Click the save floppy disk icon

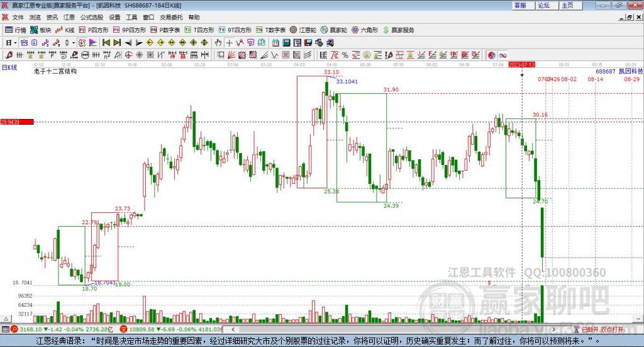[308, 43]
